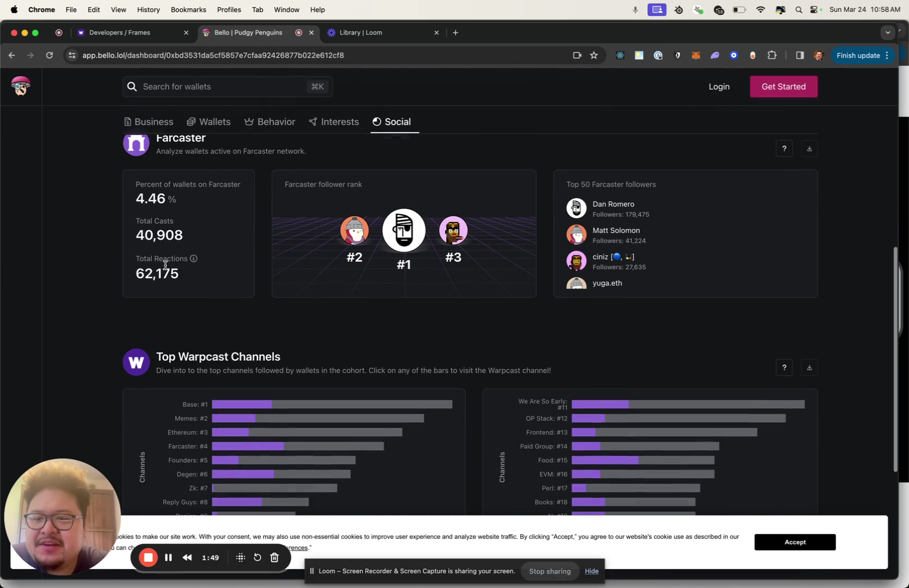Click Loom recorder webcam bubble
This screenshot has height=588, width=909.
[62, 517]
